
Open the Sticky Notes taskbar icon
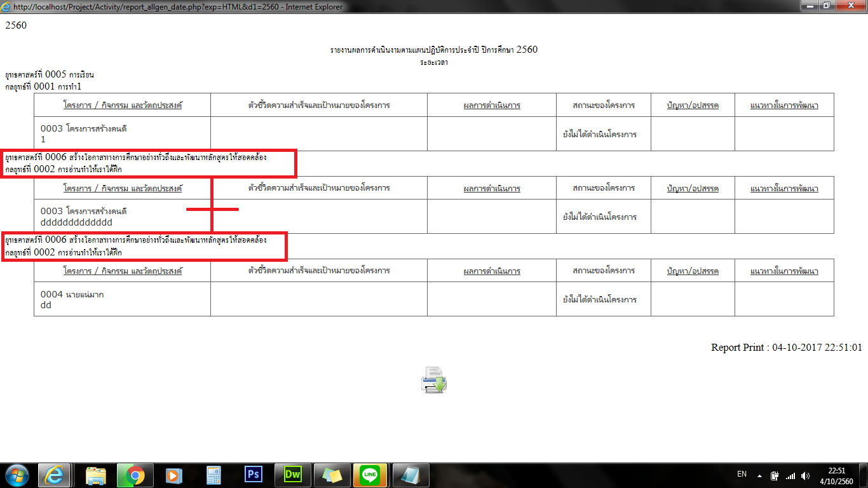tap(332, 475)
